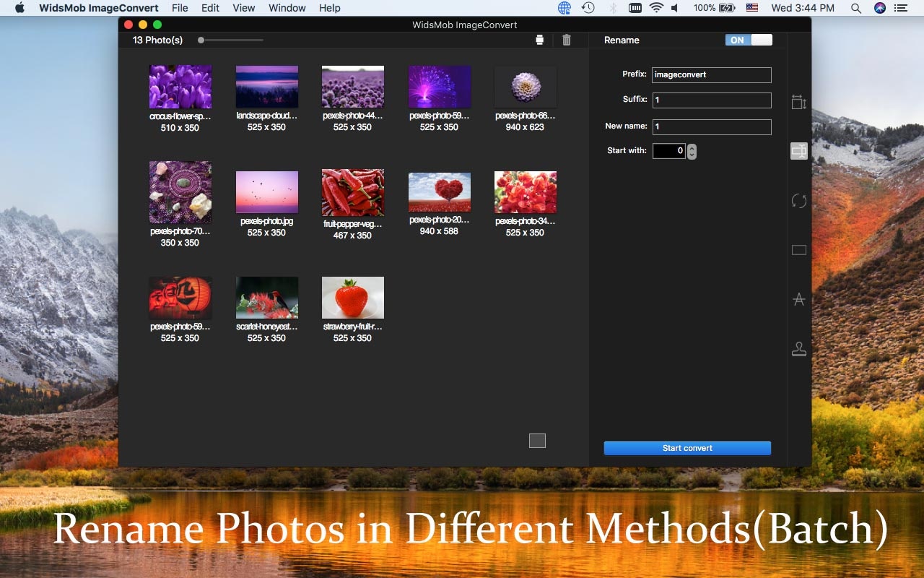Open the Text watermark tool
The image size is (924, 578).
798,298
